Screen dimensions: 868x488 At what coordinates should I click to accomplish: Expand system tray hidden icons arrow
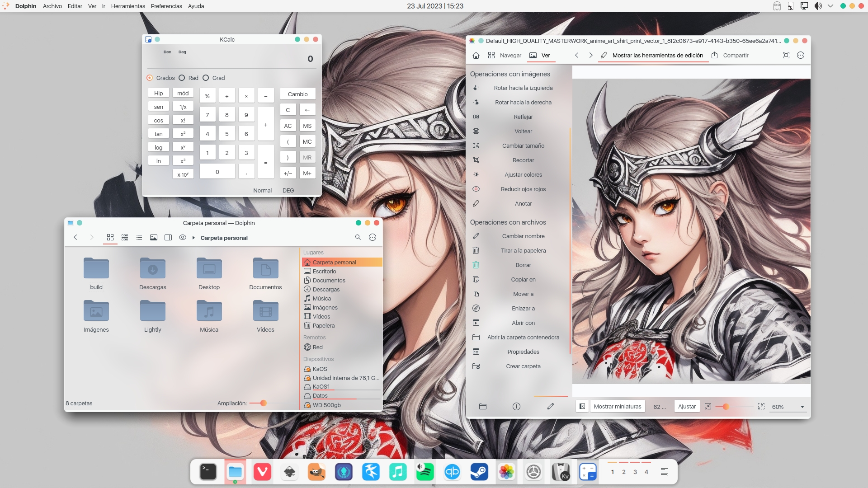click(830, 6)
